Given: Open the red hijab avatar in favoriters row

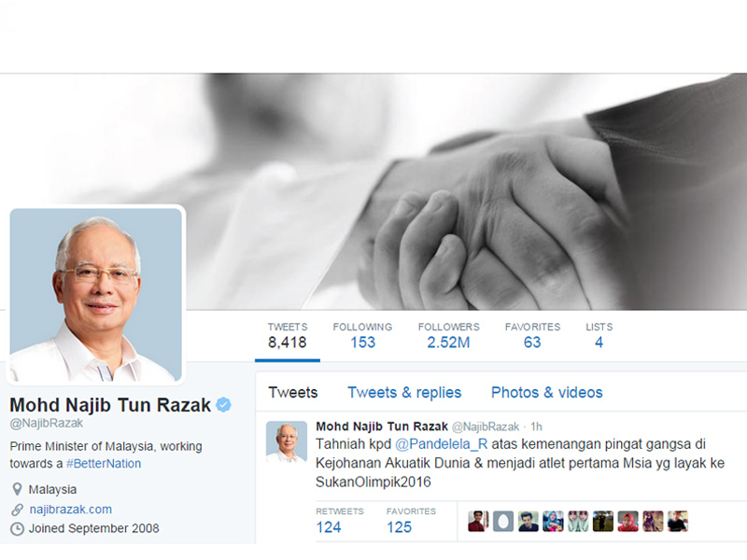Looking at the screenshot, I should click(627, 521).
